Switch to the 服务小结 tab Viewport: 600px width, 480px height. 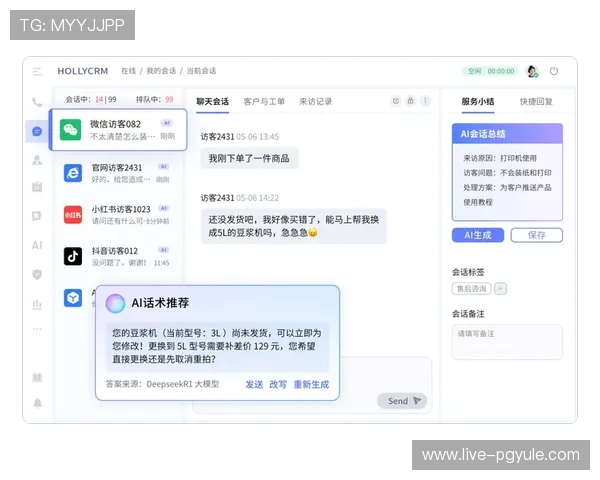pyautogui.click(x=478, y=101)
